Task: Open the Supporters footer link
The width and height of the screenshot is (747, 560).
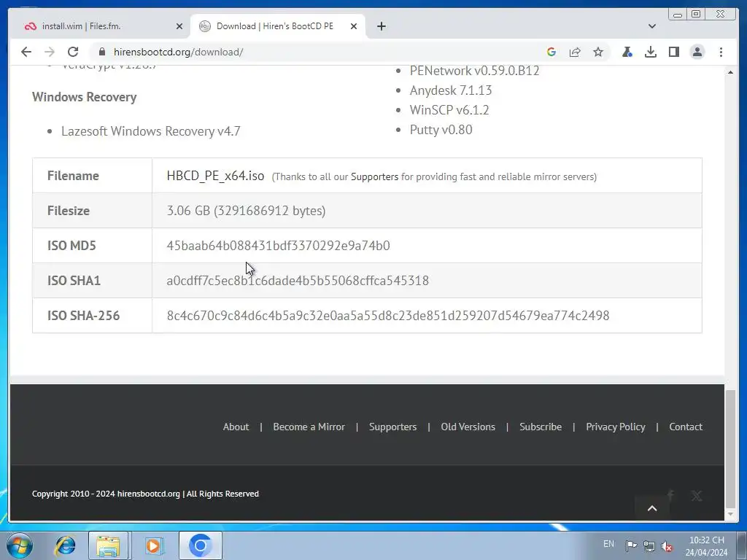Action: pyautogui.click(x=392, y=427)
